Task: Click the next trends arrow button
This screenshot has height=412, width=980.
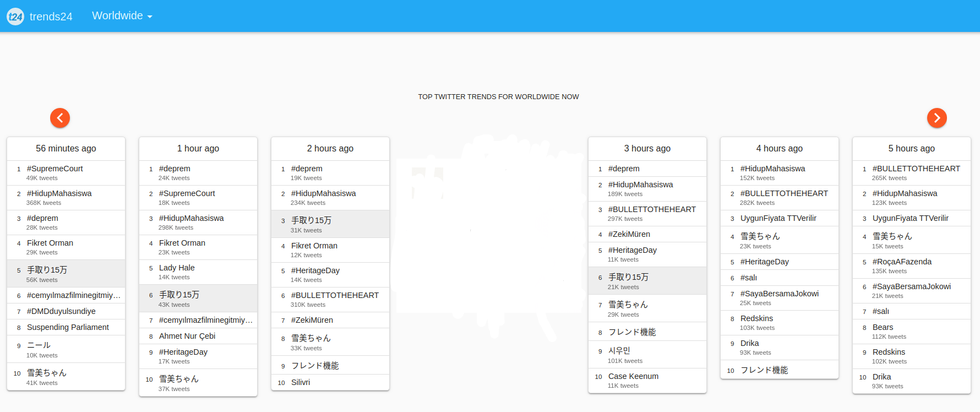Action: pyautogui.click(x=937, y=118)
